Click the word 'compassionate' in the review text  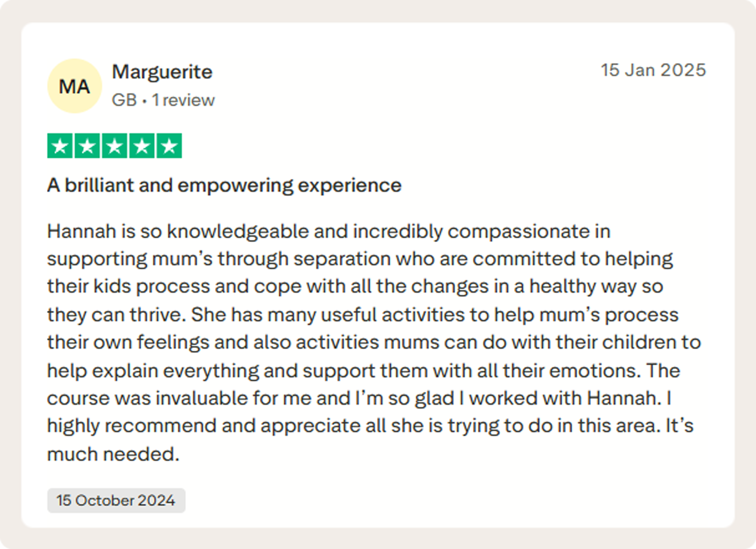[x=518, y=231]
